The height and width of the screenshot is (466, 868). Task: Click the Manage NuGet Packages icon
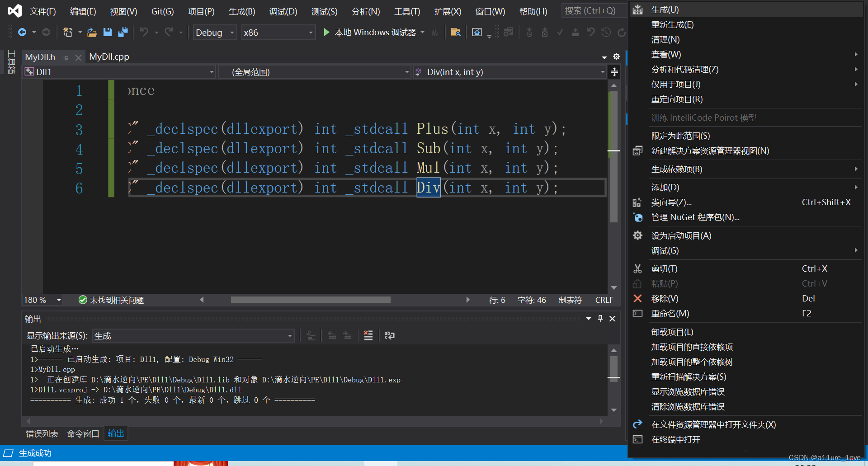click(x=637, y=217)
